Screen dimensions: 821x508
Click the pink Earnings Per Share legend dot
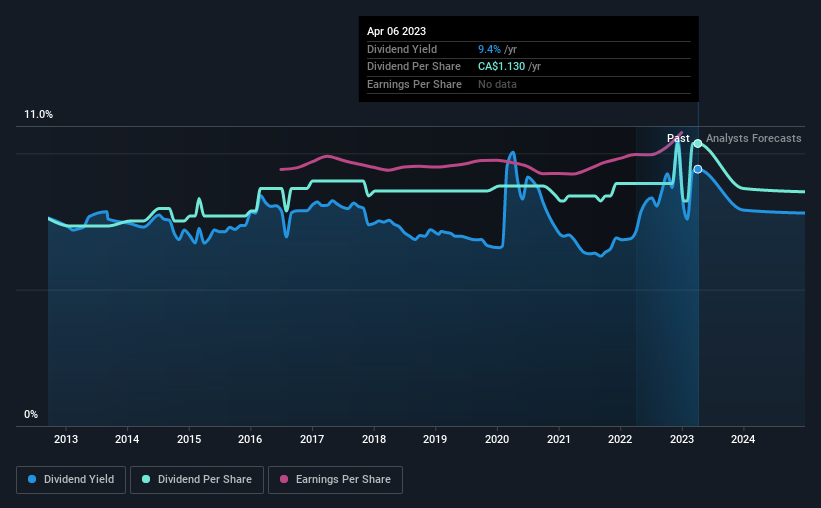pos(284,479)
